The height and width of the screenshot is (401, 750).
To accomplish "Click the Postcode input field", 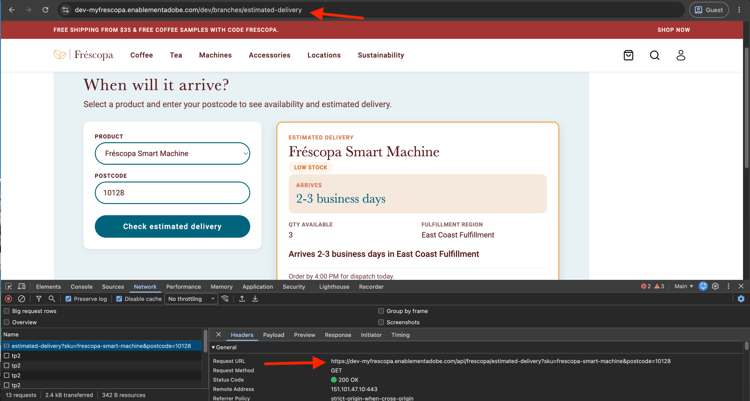I will (x=172, y=193).
